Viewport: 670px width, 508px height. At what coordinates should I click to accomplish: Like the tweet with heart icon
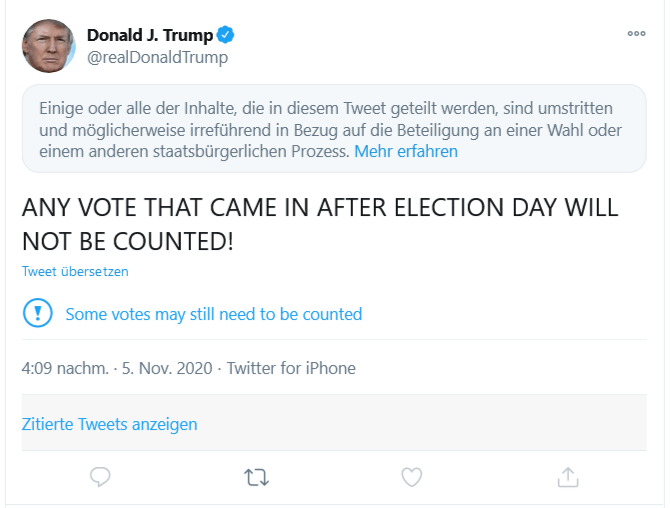(411, 477)
